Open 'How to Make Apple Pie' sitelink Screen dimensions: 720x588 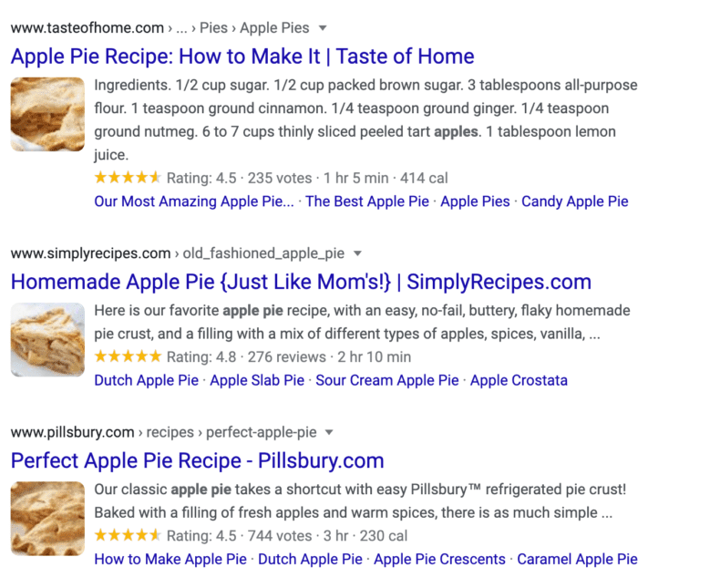coord(170,559)
